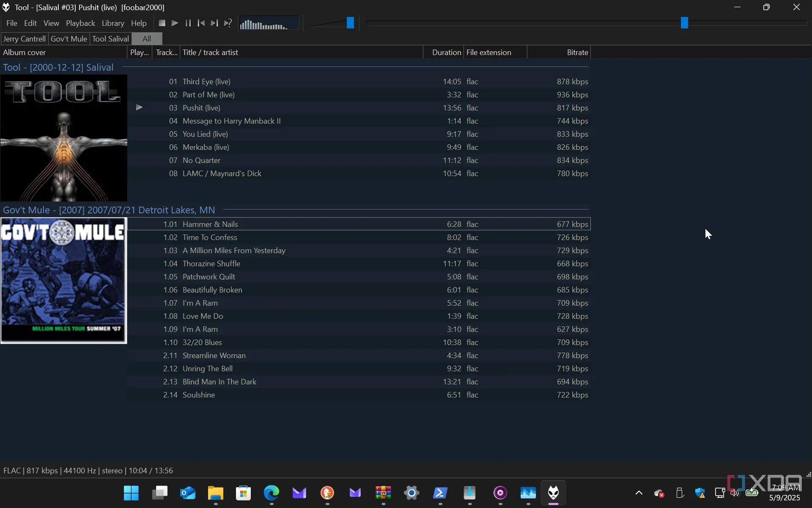Switch to the Gov't Mule playlist tab
This screenshot has height=508, width=812.
click(69, 39)
